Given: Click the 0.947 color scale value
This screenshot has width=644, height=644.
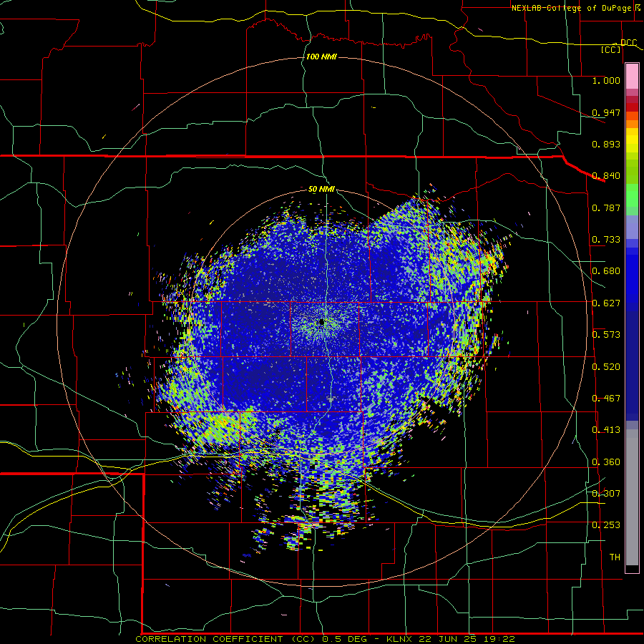Looking at the screenshot, I should click(606, 112).
